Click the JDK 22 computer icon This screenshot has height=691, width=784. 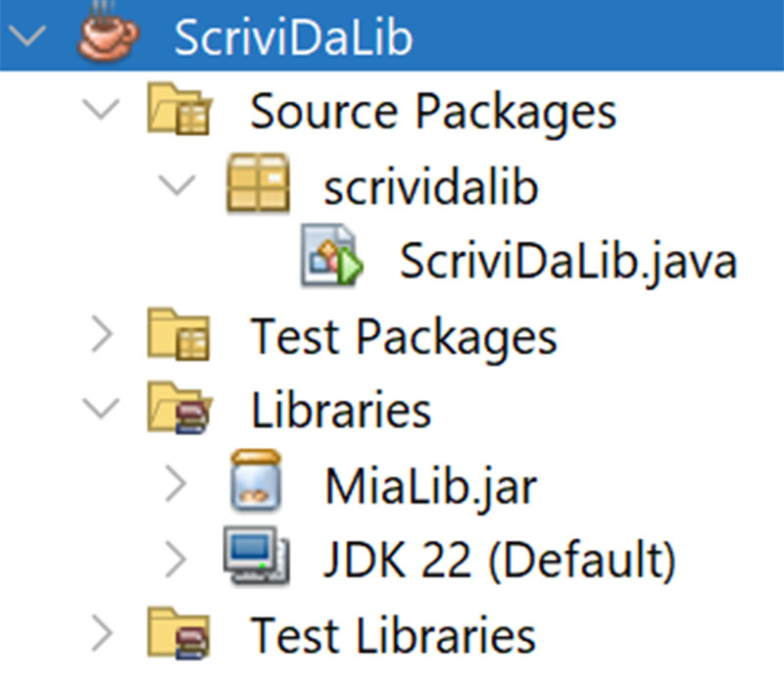click(257, 556)
